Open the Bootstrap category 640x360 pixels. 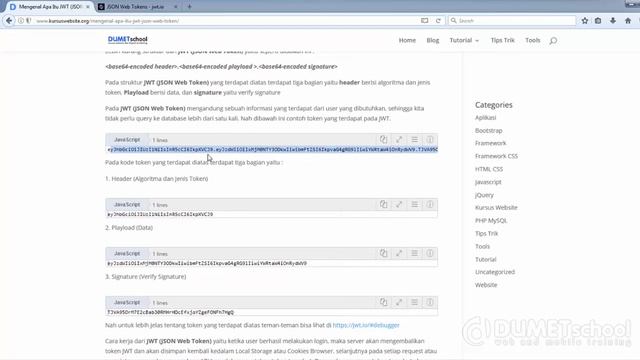coord(489,131)
